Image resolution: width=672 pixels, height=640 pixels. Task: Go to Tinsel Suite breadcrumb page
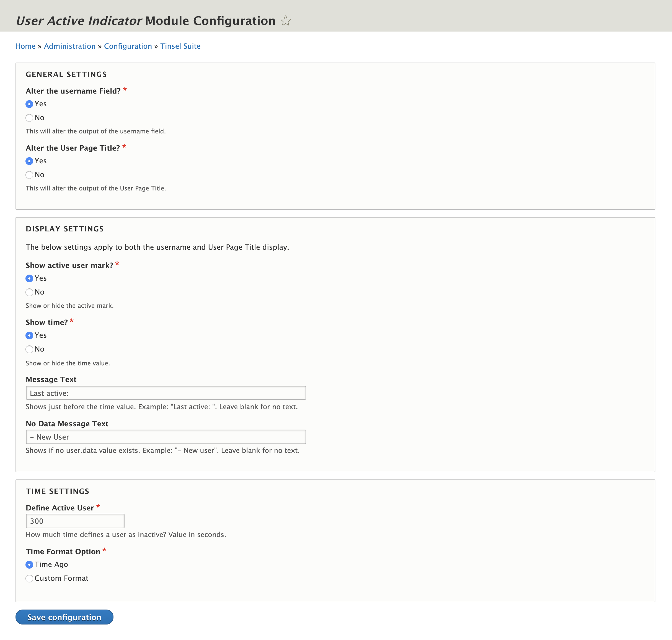tap(180, 46)
